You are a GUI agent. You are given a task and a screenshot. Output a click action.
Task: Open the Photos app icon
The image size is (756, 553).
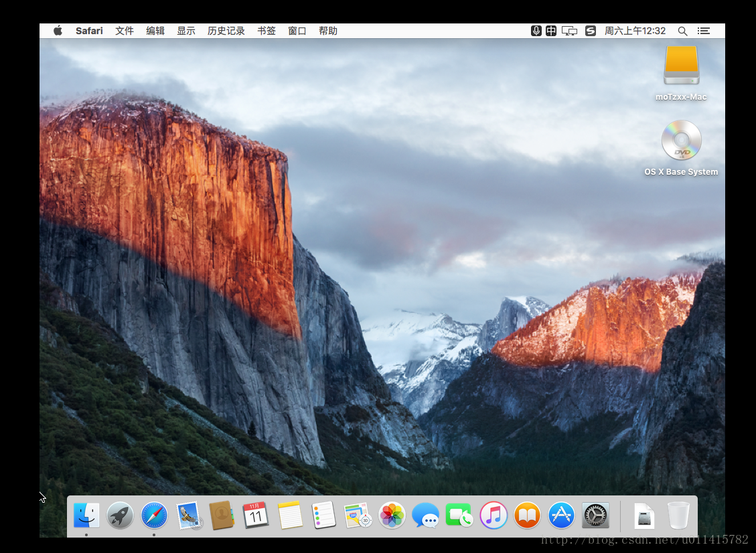[x=392, y=516]
